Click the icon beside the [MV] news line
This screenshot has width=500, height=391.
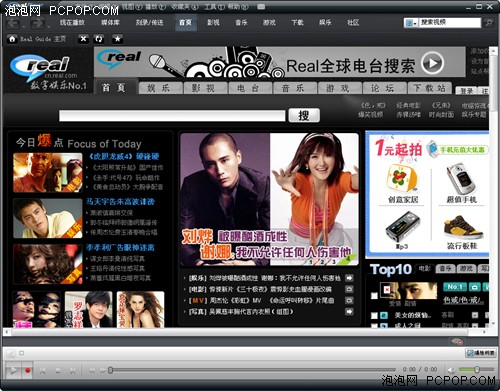tap(349, 300)
